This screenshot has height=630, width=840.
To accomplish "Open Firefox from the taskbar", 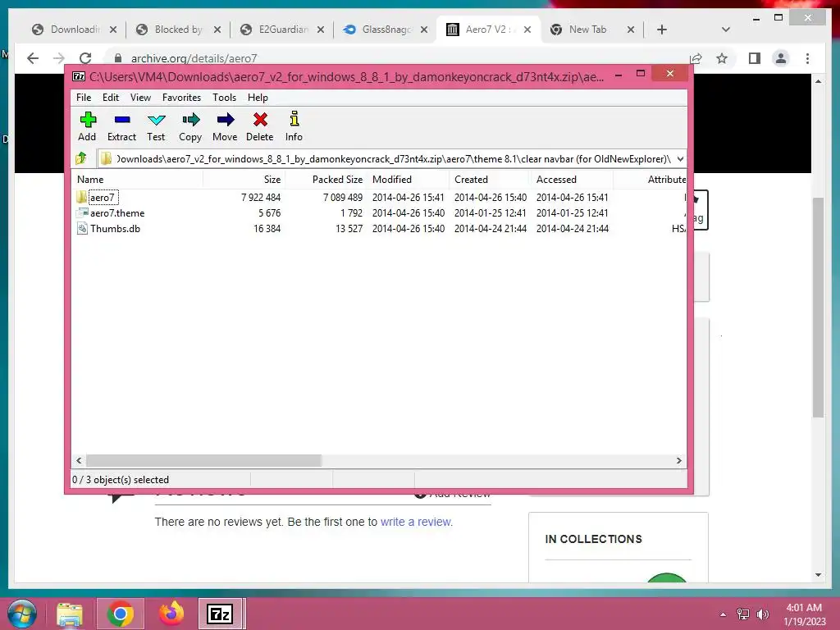I will tap(171, 614).
